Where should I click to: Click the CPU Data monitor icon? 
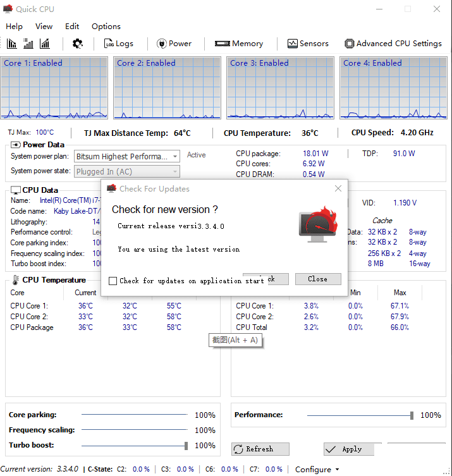coord(16,190)
